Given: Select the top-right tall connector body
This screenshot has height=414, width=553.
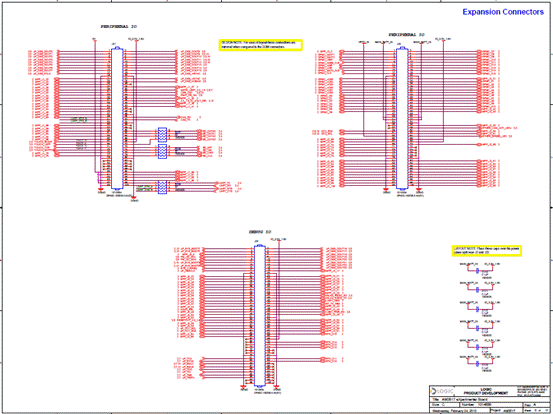Looking at the screenshot, I should click(x=402, y=118).
